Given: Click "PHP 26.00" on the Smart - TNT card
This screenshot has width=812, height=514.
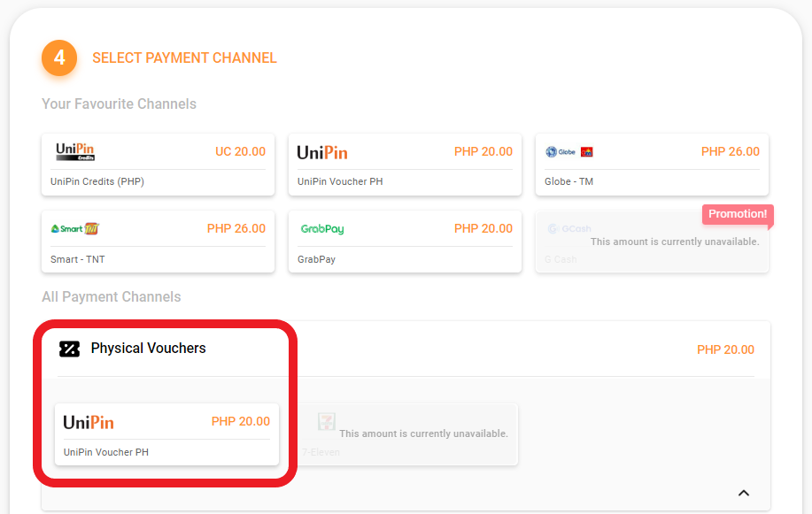Looking at the screenshot, I should [x=236, y=228].
